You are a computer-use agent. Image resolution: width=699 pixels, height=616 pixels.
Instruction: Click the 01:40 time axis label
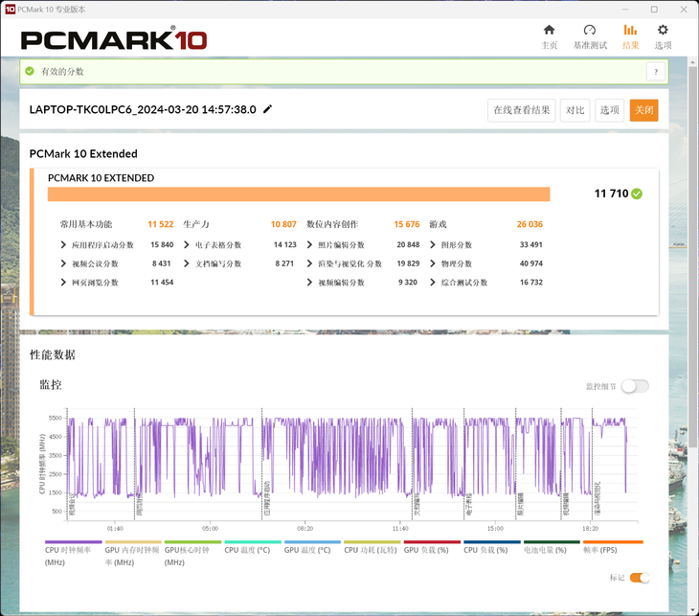pyautogui.click(x=115, y=529)
